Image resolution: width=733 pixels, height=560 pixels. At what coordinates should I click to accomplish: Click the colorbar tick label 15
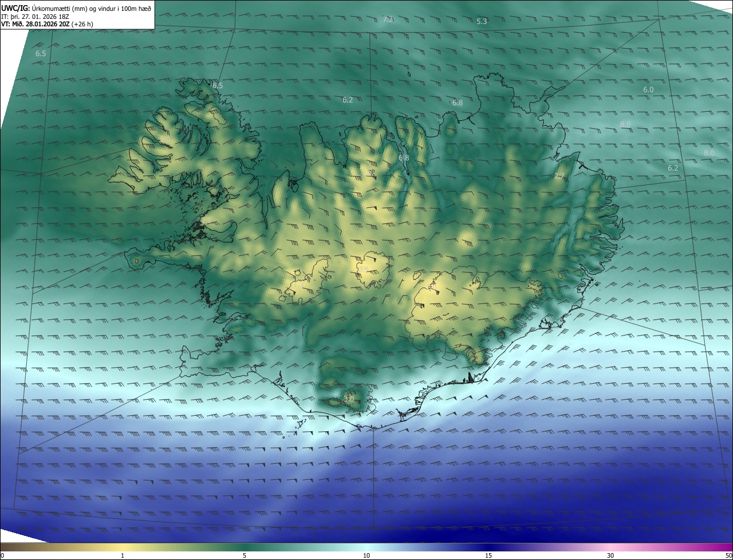tap(488, 555)
